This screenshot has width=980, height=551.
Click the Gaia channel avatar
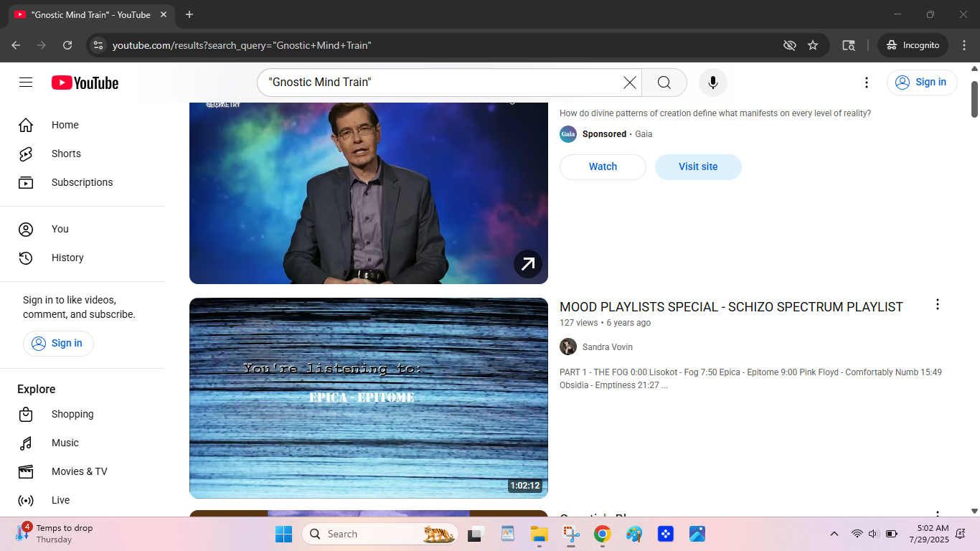[x=568, y=134]
